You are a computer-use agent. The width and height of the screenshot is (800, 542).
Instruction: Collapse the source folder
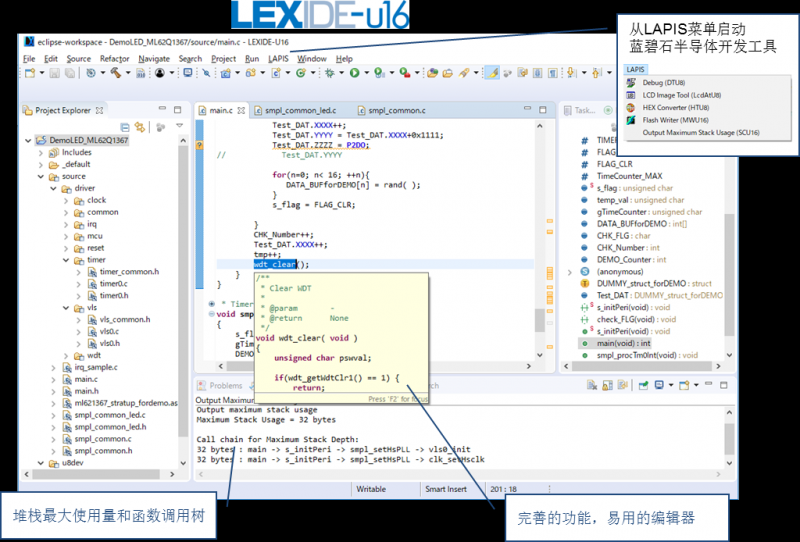(x=41, y=176)
